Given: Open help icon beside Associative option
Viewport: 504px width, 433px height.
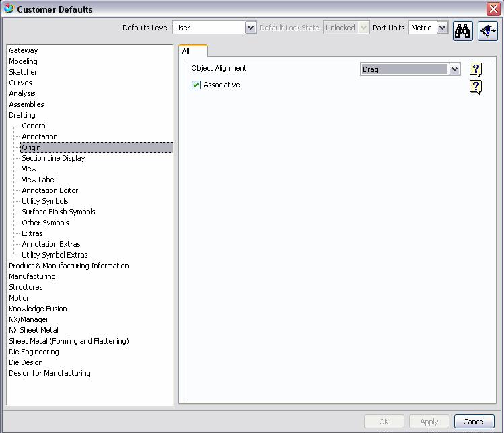Looking at the screenshot, I should pyautogui.click(x=476, y=86).
